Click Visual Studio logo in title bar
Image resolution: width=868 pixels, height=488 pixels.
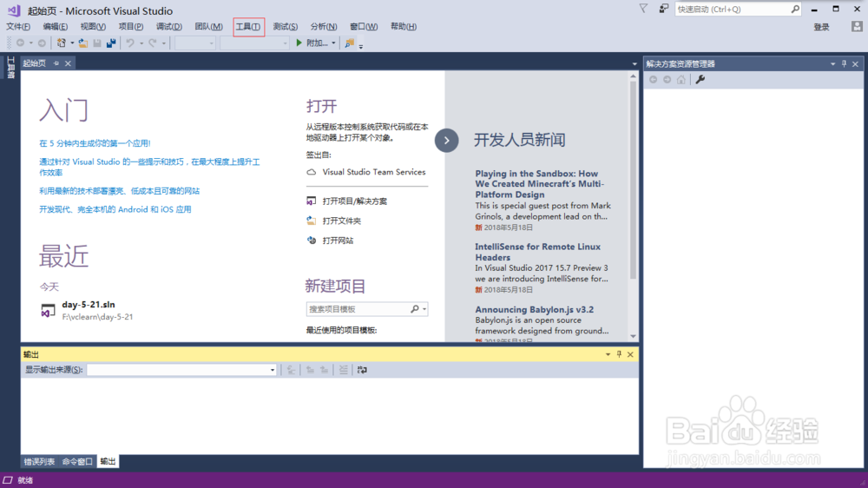14,10
